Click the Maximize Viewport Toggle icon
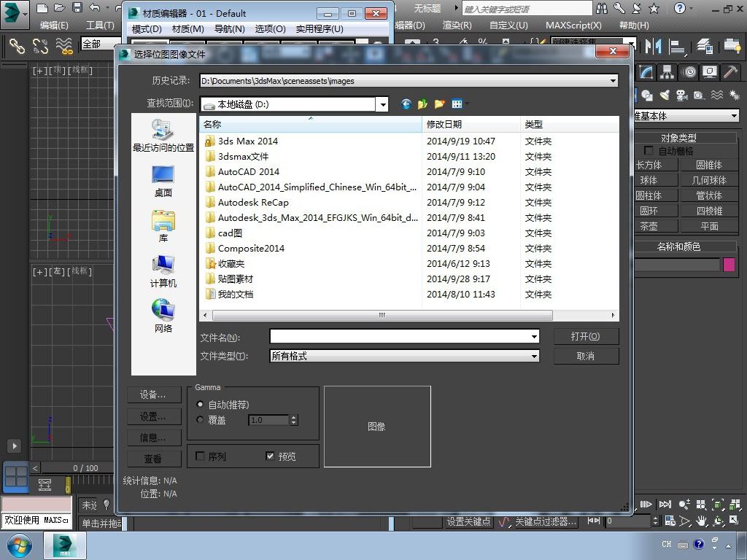 click(734, 521)
